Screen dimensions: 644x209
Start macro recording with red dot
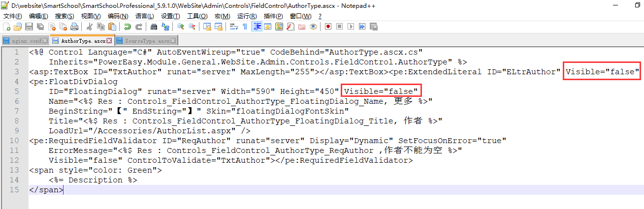(x=328, y=27)
